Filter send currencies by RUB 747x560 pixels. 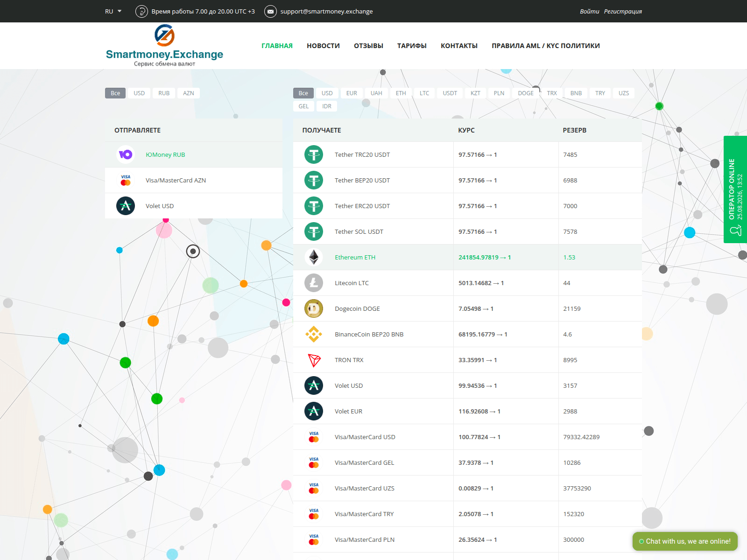164,93
